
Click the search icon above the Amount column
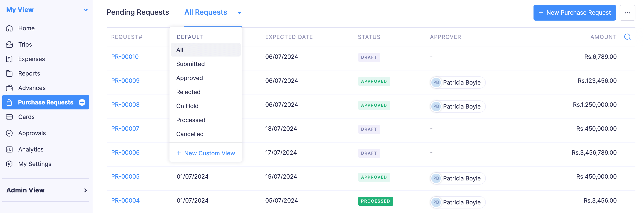(627, 37)
